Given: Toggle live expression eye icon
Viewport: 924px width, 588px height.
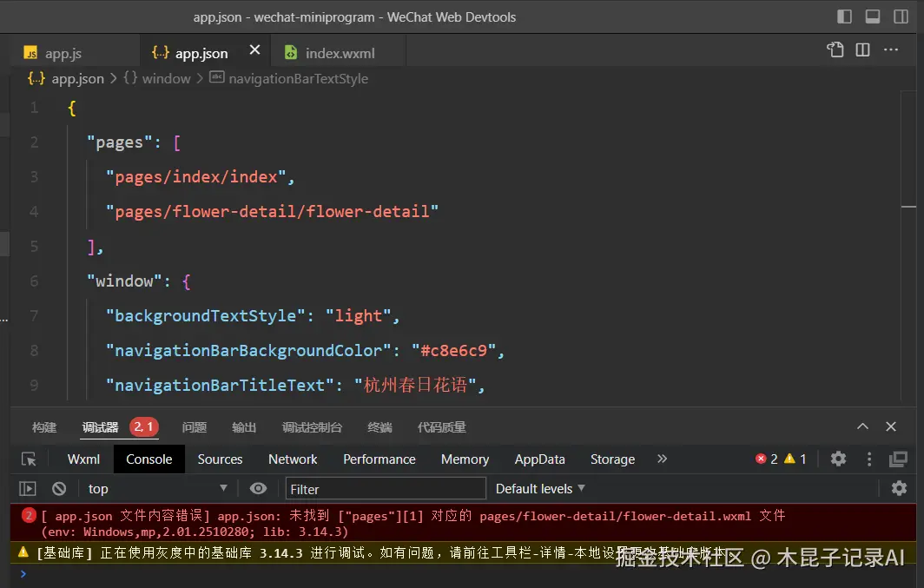Looking at the screenshot, I should click(258, 488).
